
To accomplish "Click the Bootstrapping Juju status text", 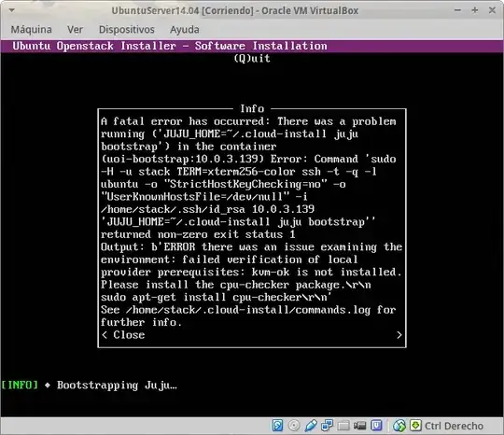I will pos(117,386).
